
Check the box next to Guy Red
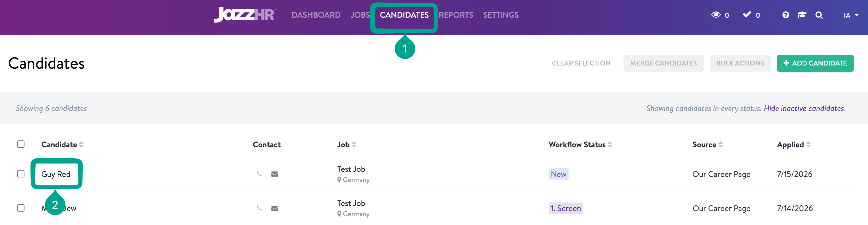[21, 174]
